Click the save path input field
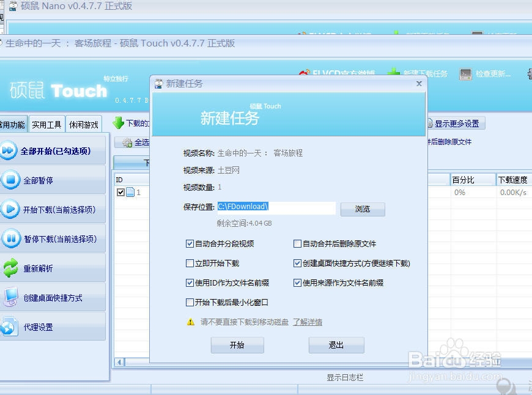The width and height of the screenshot is (532, 395). click(x=278, y=209)
